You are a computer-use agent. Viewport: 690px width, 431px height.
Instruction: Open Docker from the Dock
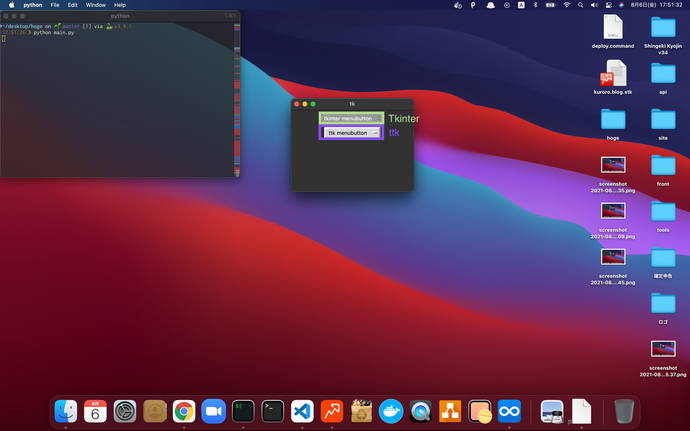(x=391, y=411)
